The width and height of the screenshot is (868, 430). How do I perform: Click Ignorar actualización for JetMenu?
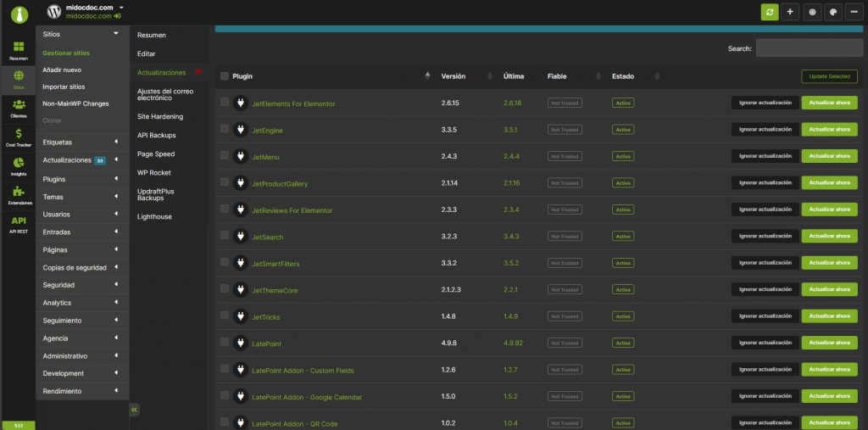coord(765,156)
